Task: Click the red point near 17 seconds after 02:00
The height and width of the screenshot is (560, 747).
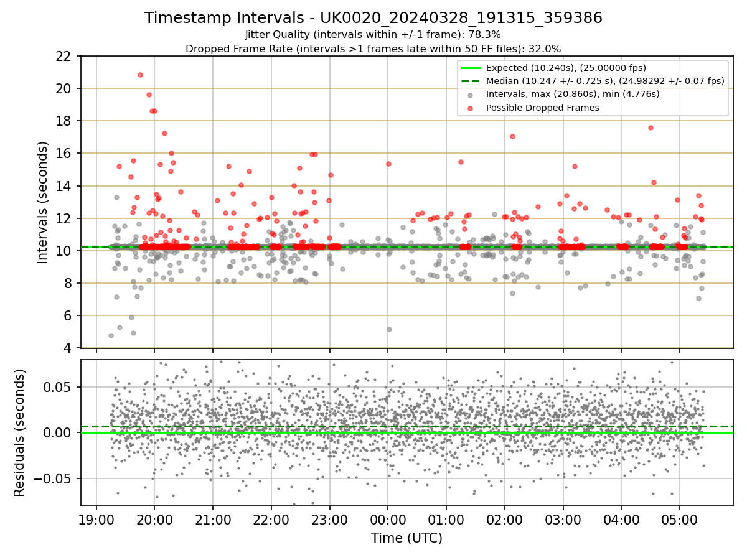Action: pyautogui.click(x=512, y=136)
